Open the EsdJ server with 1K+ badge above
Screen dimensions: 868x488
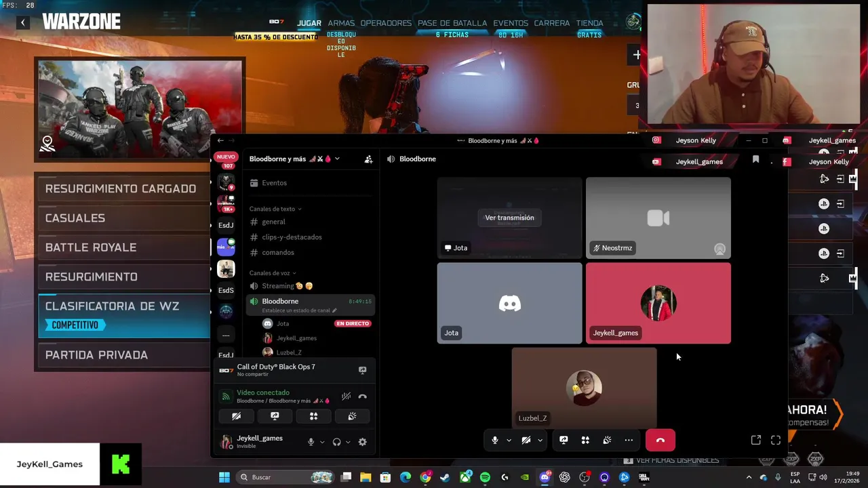pyautogui.click(x=226, y=225)
